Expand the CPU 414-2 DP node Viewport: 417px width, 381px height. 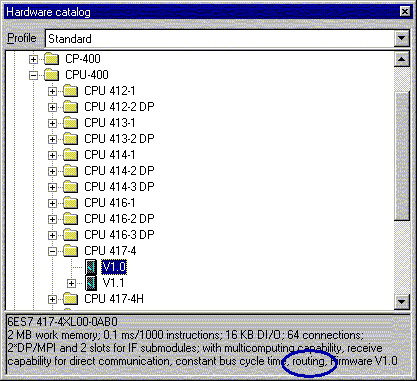click(x=52, y=171)
